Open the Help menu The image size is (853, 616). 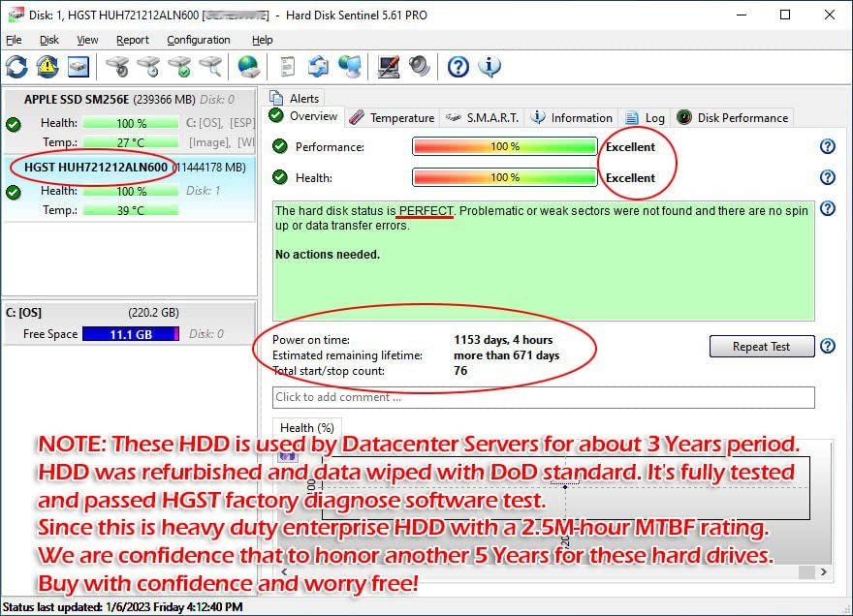263,40
